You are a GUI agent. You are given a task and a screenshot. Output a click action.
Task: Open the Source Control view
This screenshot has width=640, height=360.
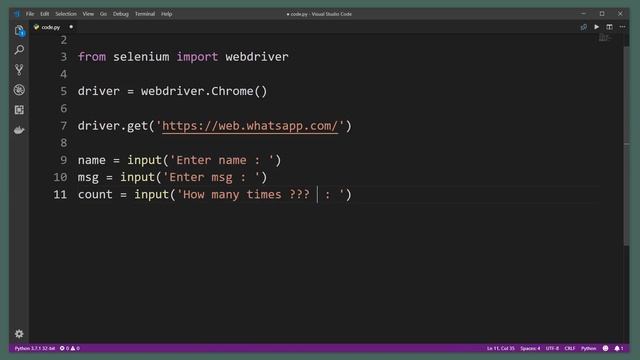pyautogui.click(x=19, y=70)
